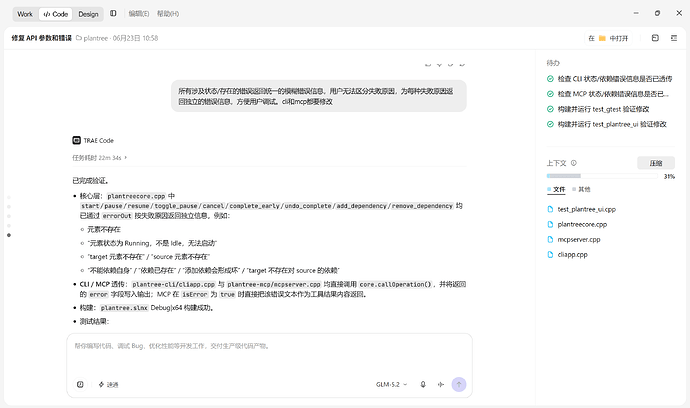The image size is (690, 408).
Task: Click the TRAE Code logo icon
Action: pyautogui.click(x=76, y=140)
